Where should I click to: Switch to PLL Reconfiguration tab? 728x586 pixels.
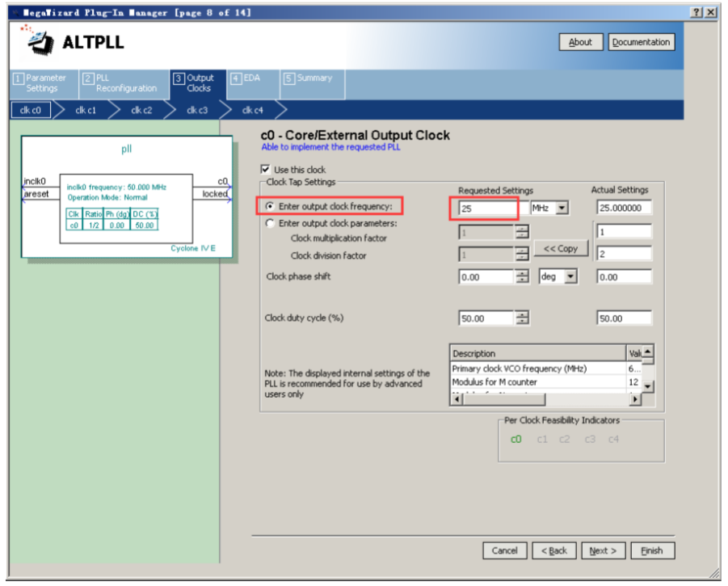pos(124,84)
